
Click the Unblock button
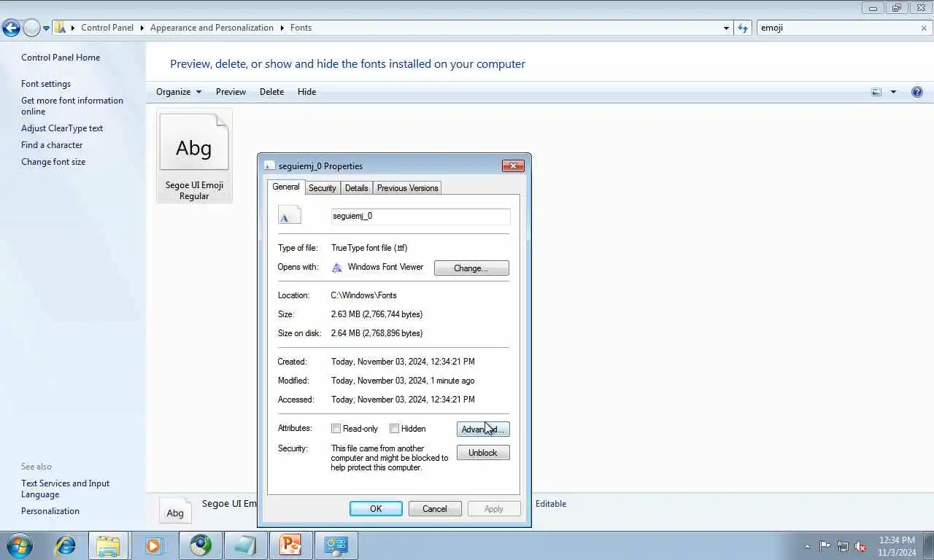pos(483,453)
